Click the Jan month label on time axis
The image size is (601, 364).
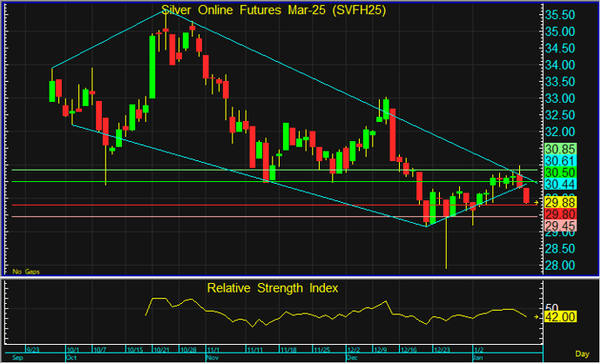477,357
